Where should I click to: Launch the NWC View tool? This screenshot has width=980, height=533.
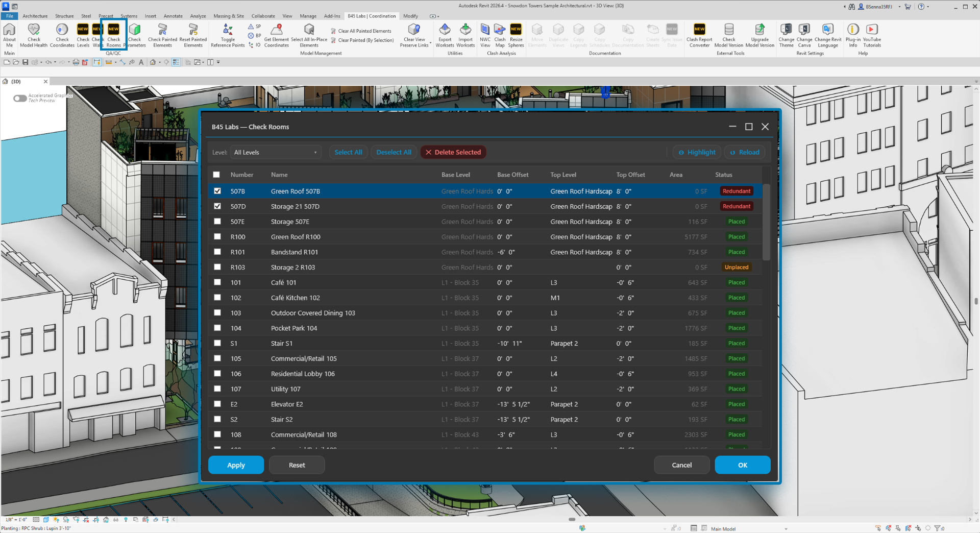tap(485, 35)
